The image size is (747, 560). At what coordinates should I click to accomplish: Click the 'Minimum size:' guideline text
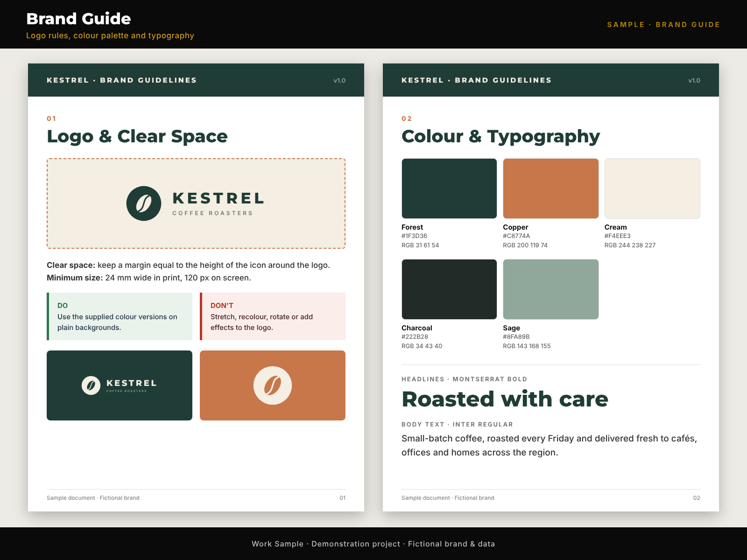tap(75, 278)
